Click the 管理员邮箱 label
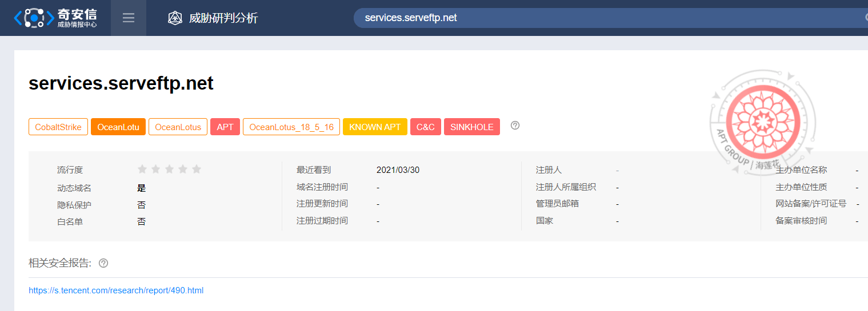Screen dimensions: 868x311 click(x=557, y=204)
